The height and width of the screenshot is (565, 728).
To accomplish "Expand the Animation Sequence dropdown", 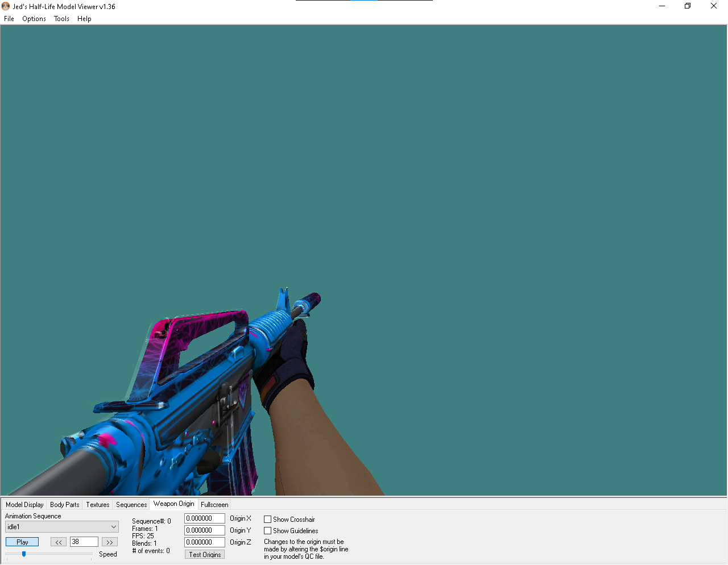I will [x=62, y=527].
